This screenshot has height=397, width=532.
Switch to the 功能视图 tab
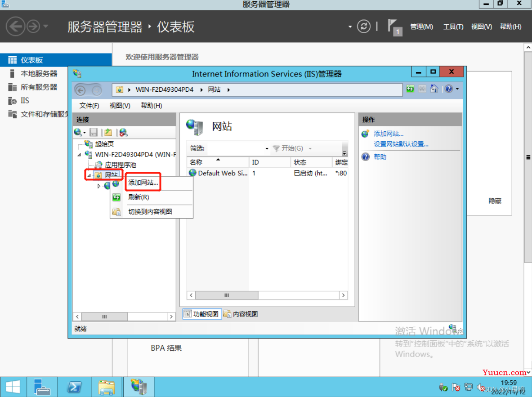(x=202, y=314)
